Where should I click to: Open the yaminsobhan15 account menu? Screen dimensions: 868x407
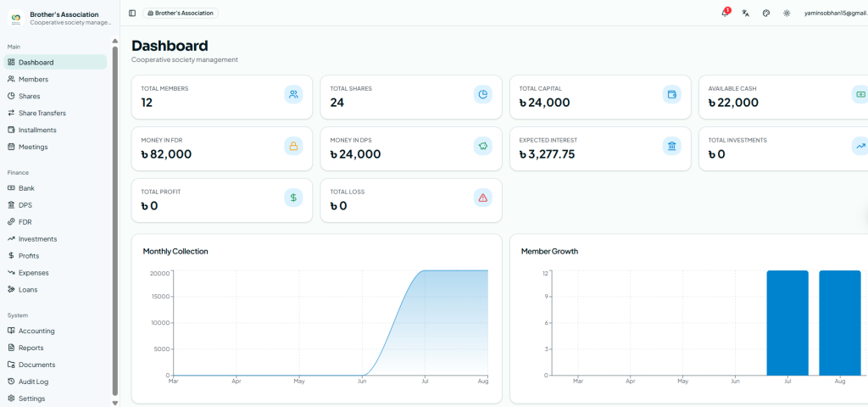(836, 14)
